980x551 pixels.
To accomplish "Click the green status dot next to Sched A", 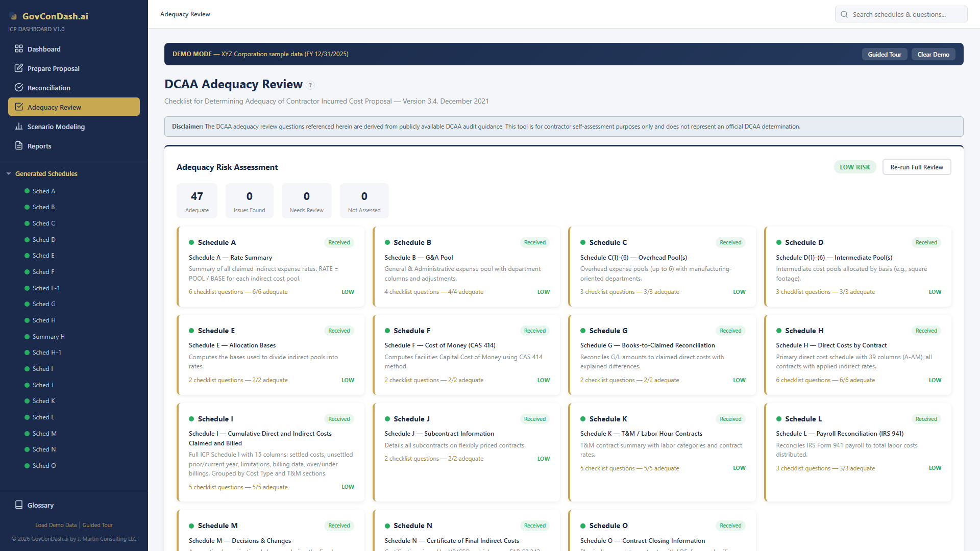I will pos(26,191).
